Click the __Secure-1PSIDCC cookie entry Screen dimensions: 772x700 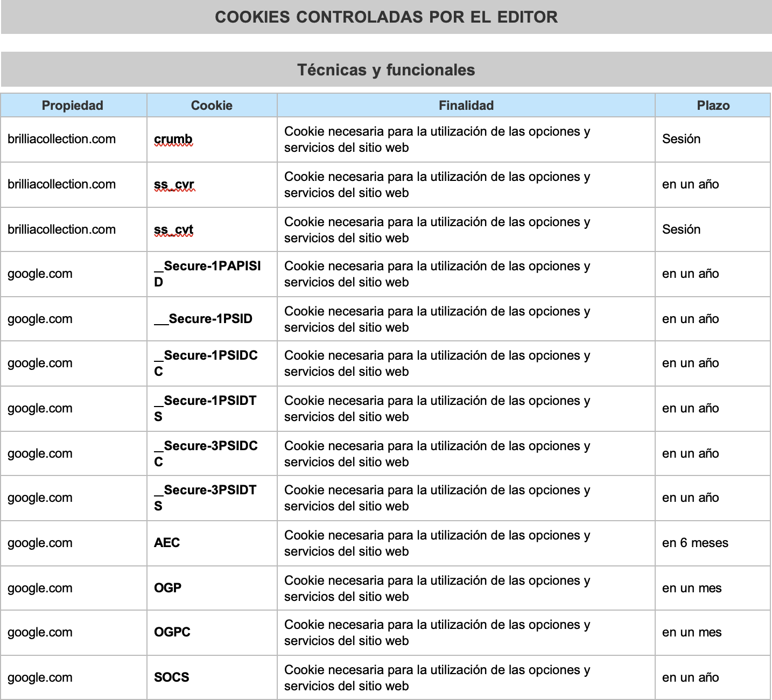[206, 363]
